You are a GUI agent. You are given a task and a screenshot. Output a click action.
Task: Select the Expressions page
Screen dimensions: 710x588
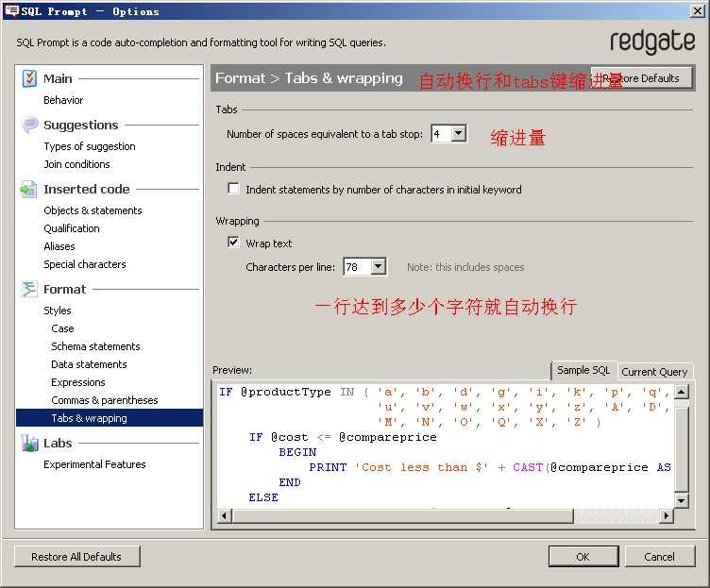pyautogui.click(x=77, y=382)
